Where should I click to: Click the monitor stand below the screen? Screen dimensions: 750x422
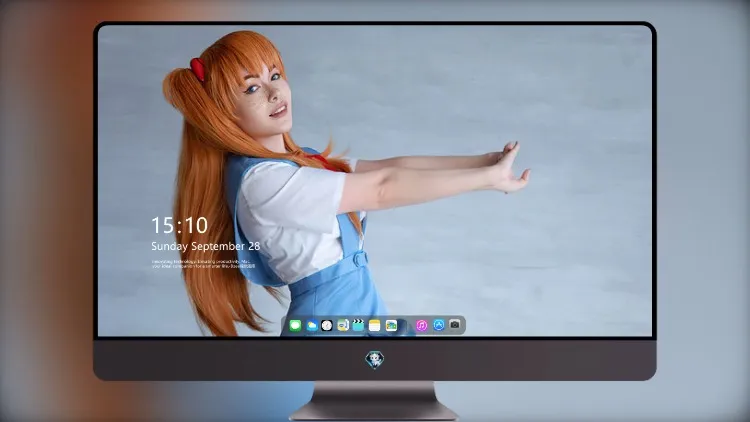[x=374, y=401]
